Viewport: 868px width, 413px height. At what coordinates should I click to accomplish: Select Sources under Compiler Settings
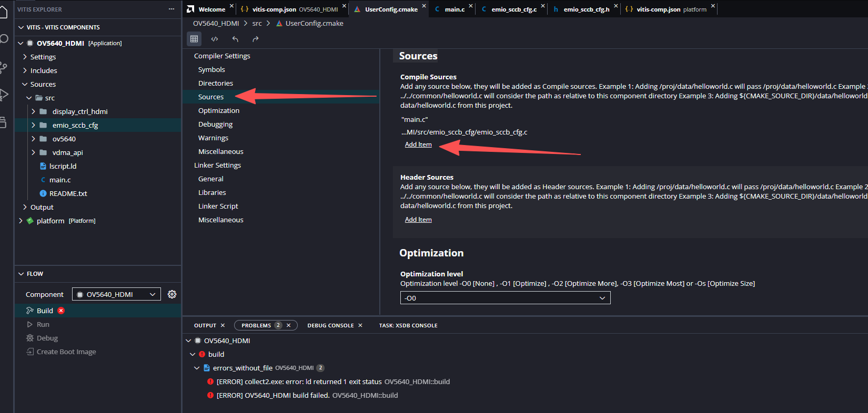coord(211,97)
